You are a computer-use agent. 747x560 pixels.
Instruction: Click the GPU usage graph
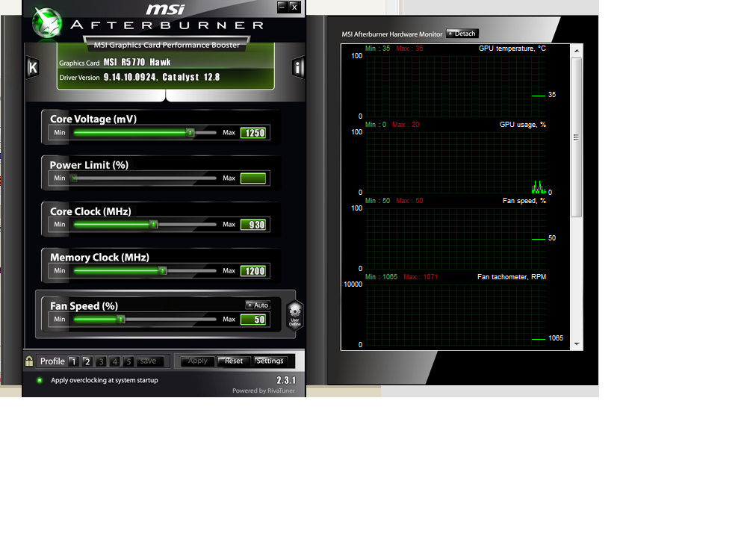(x=456, y=162)
